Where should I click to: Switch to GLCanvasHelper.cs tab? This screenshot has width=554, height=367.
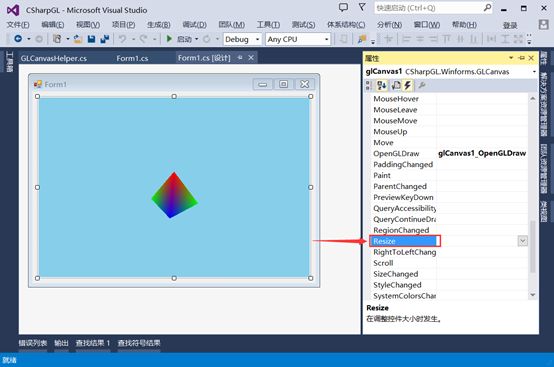(54, 58)
